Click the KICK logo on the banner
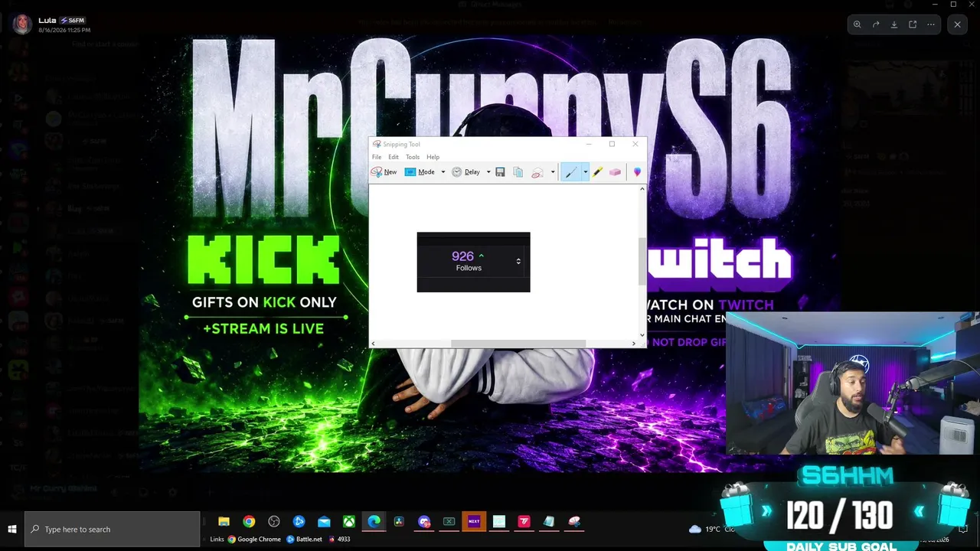Viewport: 980px width, 551px height. click(x=263, y=261)
